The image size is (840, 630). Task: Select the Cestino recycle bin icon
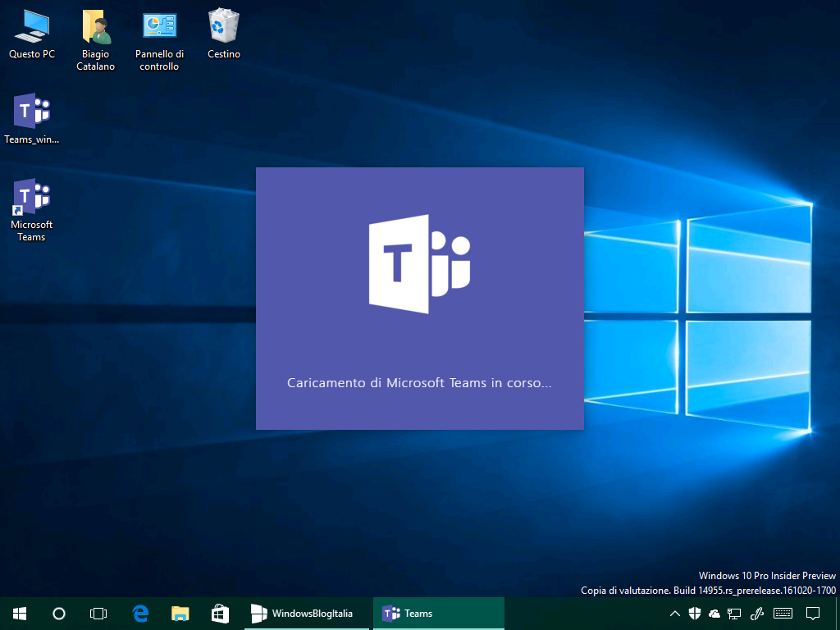point(224,34)
